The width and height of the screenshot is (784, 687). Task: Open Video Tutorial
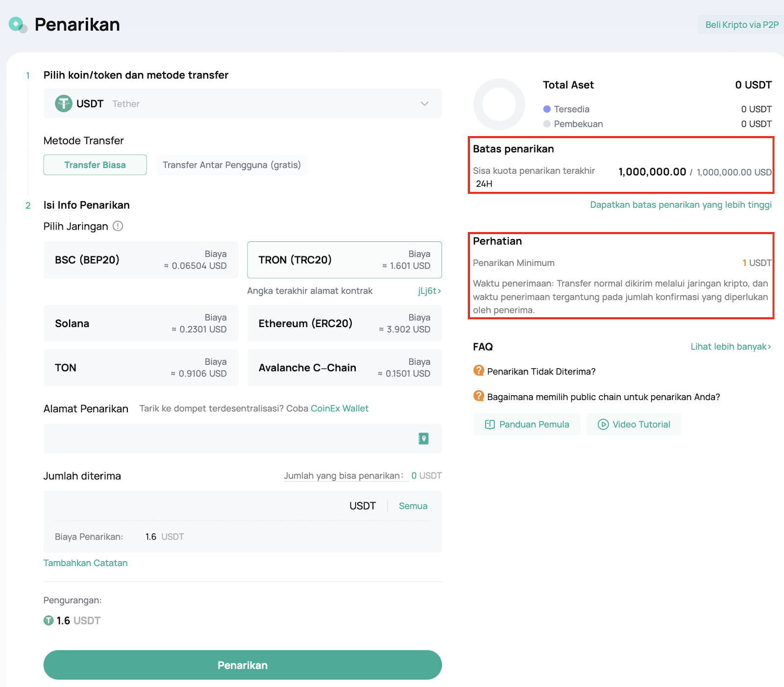pyautogui.click(x=634, y=425)
